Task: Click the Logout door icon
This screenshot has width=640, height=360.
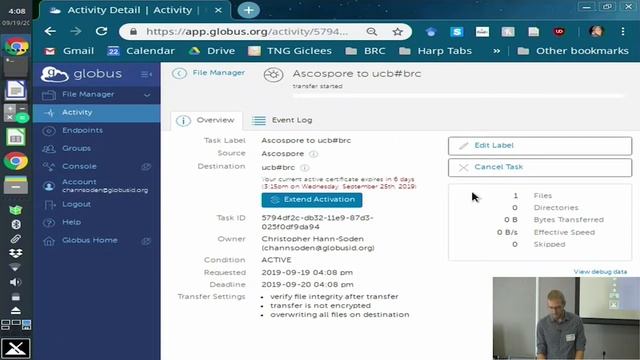Action: [49, 204]
